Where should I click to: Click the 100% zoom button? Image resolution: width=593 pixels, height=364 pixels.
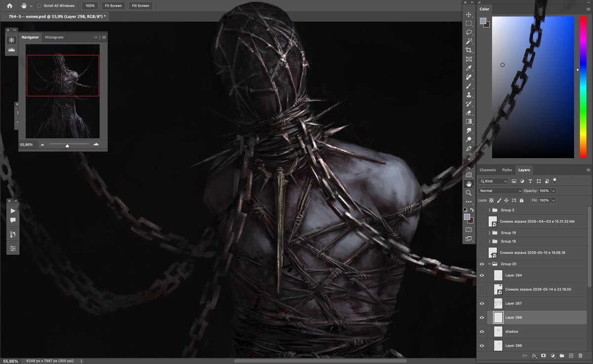[x=89, y=6]
